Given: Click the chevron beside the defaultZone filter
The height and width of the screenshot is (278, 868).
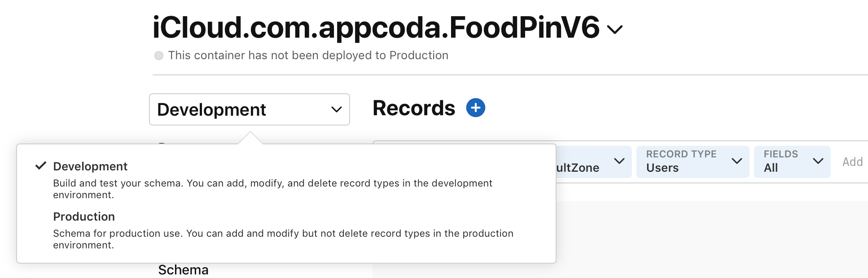Looking at the screenshot, I should click(619, 161).
